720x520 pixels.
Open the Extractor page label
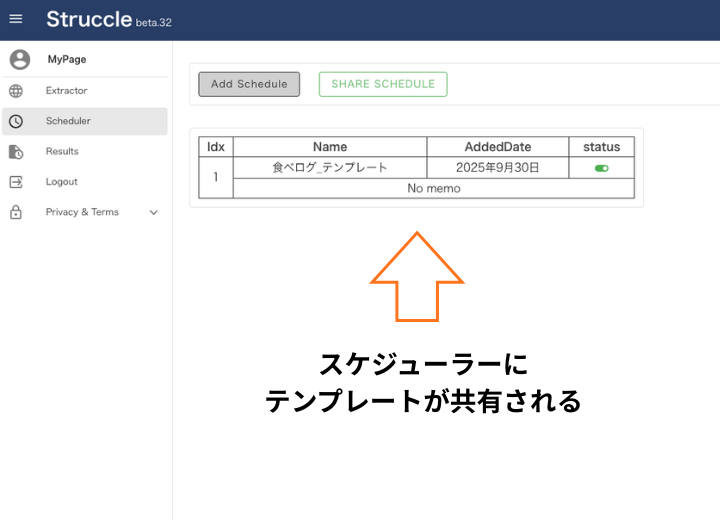pyautogui.click(x=66, y=91)
